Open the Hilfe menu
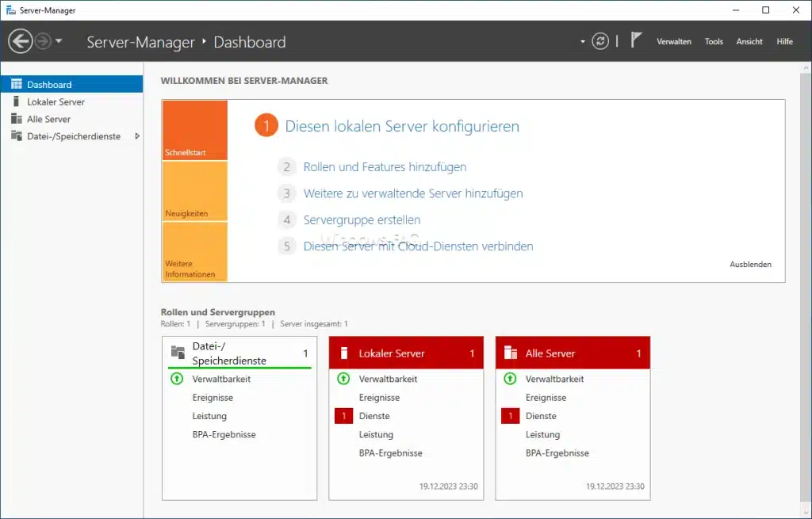Viewport: 812px width, 519px height. (784, 41)
